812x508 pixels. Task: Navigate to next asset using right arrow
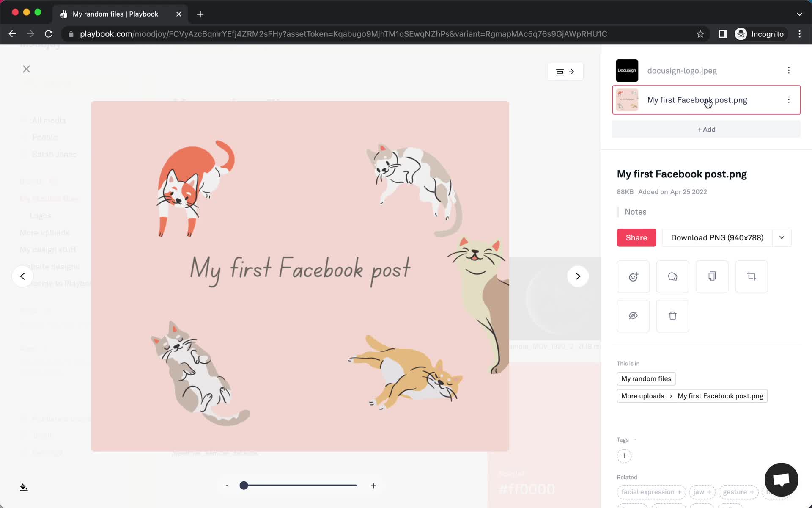click(578, 276)
